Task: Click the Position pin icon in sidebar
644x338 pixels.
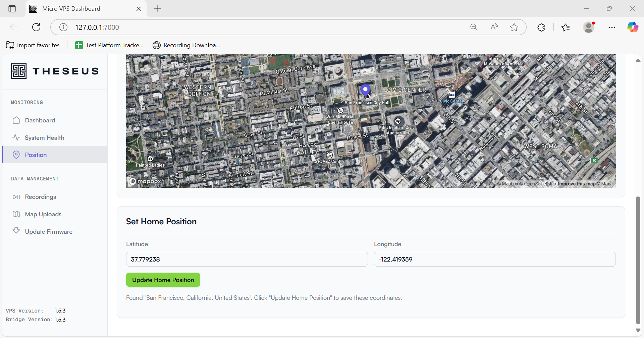Action: click(x=16, y=155)
